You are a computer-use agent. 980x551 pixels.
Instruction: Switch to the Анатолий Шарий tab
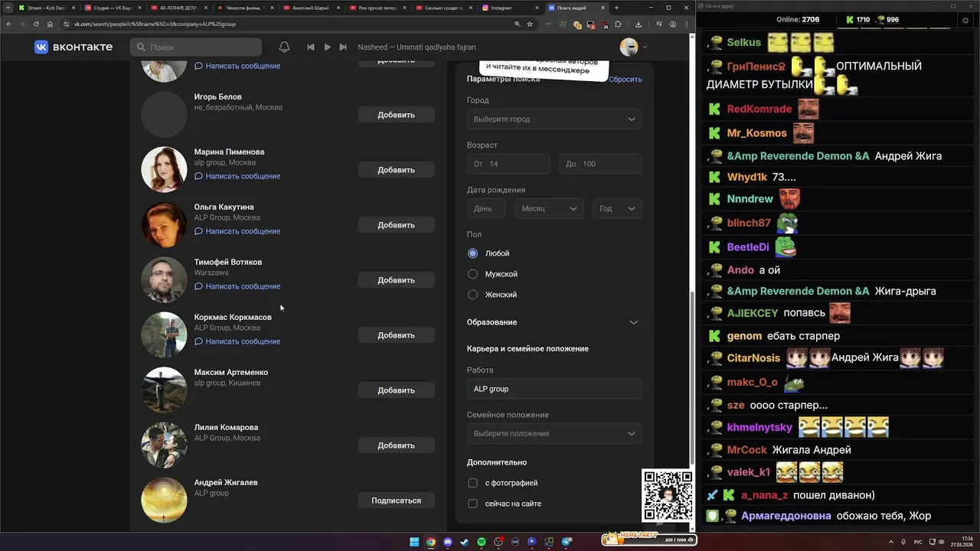(x=312, y=8)
